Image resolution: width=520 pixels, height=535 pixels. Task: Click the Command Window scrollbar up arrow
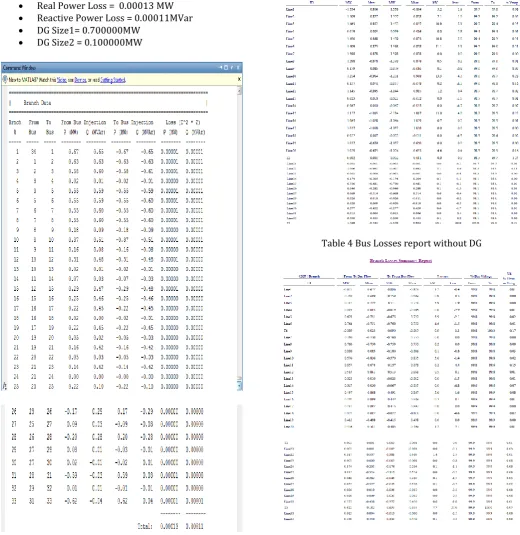[x=240, y=91]
